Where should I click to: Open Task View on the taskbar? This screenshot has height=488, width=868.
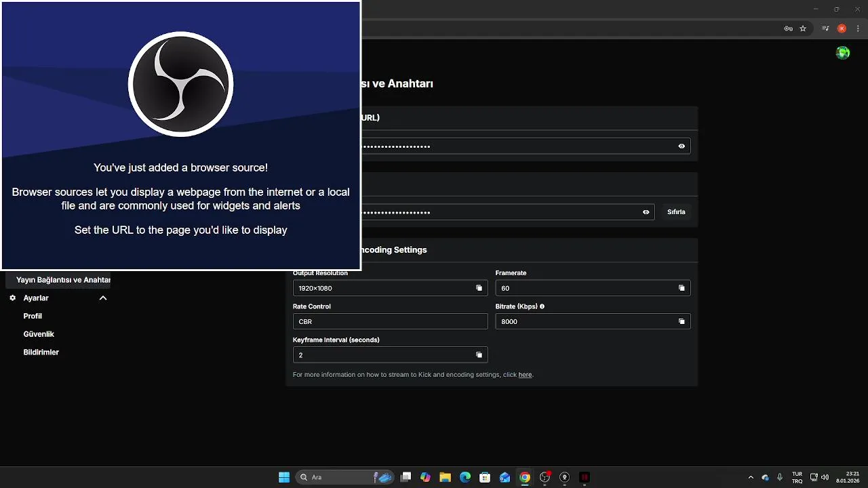click(x=406, y=477)
